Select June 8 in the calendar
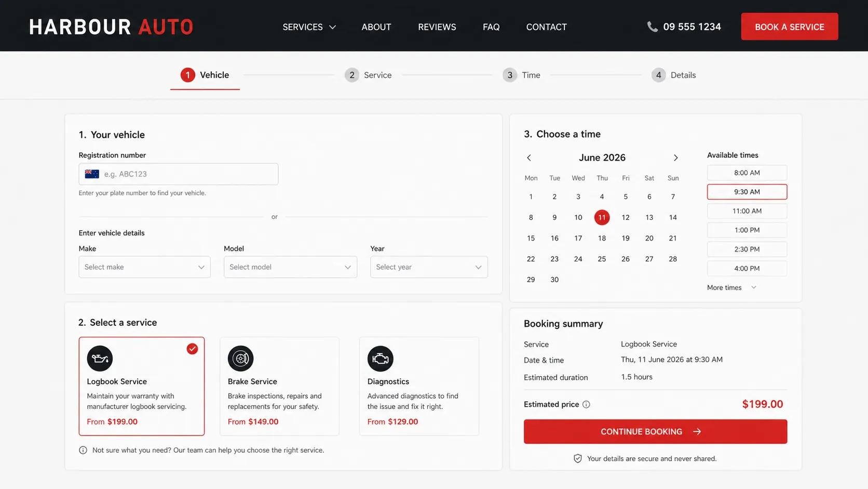This screenshot has width=868, height=489. click(531, 217)
